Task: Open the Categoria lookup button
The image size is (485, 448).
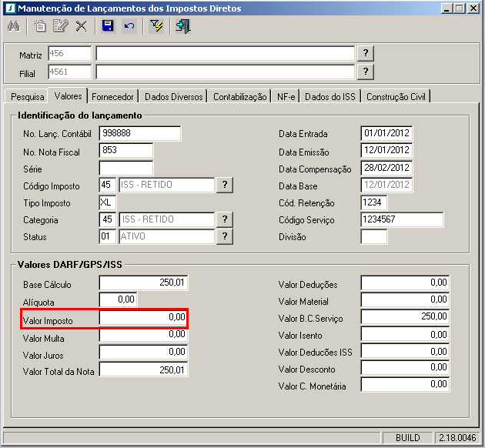Action: [225, 219]
